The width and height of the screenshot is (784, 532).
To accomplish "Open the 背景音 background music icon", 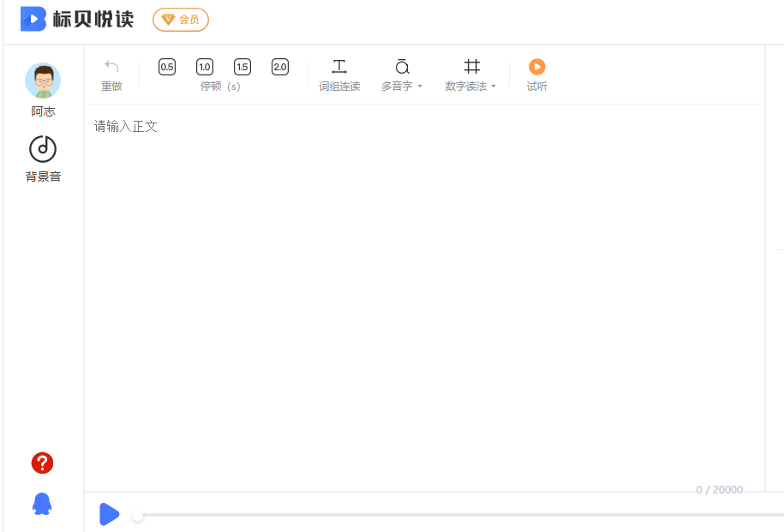I will 43,149.
